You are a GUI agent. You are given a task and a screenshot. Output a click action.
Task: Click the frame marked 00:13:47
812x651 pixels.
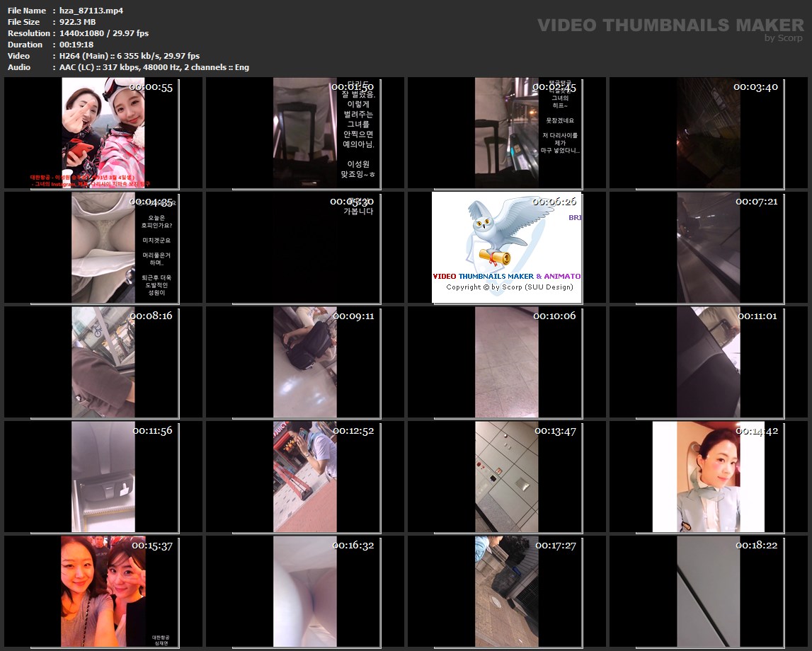click(x=506, y=477)
